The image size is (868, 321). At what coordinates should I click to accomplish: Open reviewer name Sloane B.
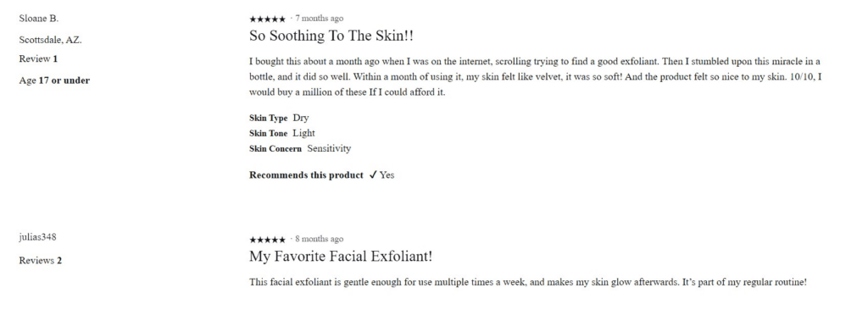39,19
